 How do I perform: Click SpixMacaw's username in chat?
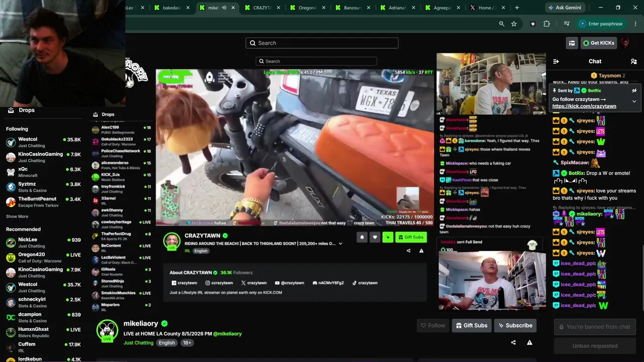tap(575, 163)
